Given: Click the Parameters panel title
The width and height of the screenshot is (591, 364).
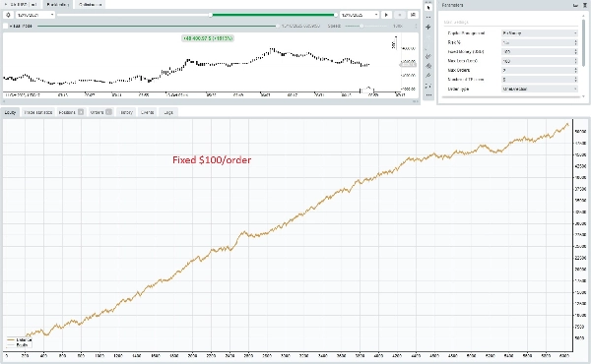Looking at the screenshot, I should [x=452, y=5].
